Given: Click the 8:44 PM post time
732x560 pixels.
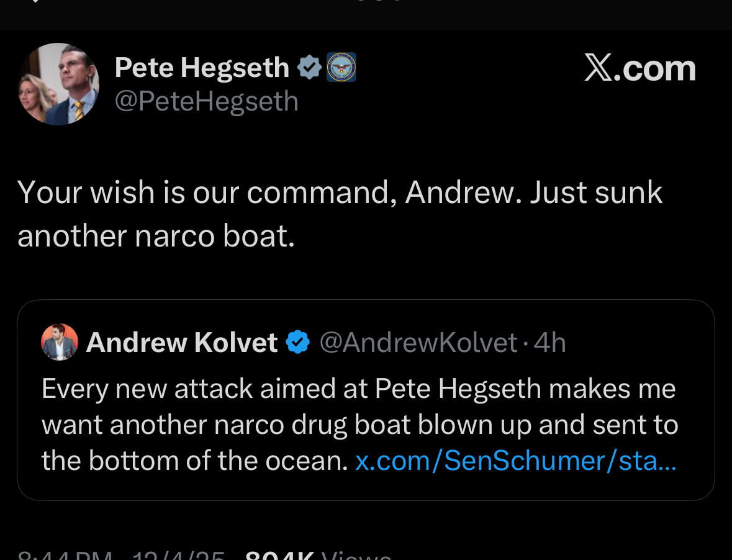Looking at the screenshot, I should (65, 556).
